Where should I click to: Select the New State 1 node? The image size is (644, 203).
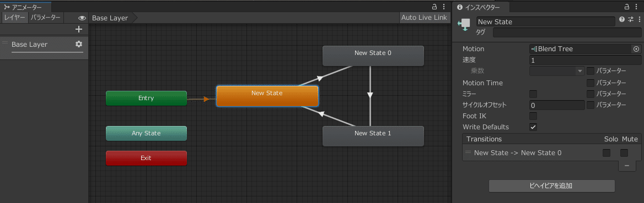click(373, 136)
